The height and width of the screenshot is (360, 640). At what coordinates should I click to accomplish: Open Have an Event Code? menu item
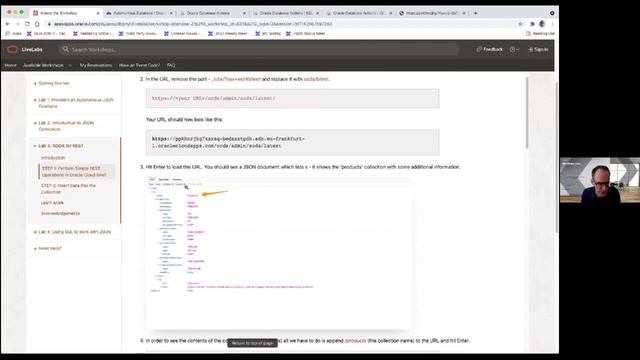pos(140,65)
